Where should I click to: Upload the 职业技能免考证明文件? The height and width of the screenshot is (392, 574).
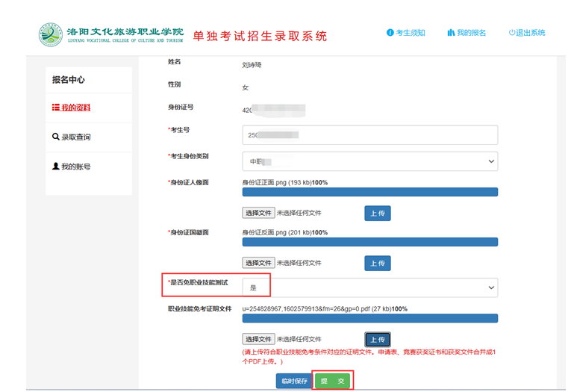pyautogui.click(x=377, y=340)
